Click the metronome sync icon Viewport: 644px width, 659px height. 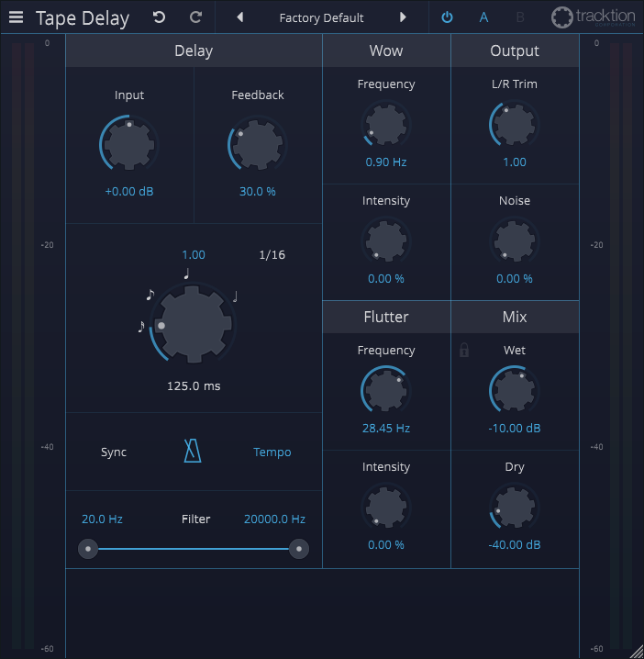[192, 451]
